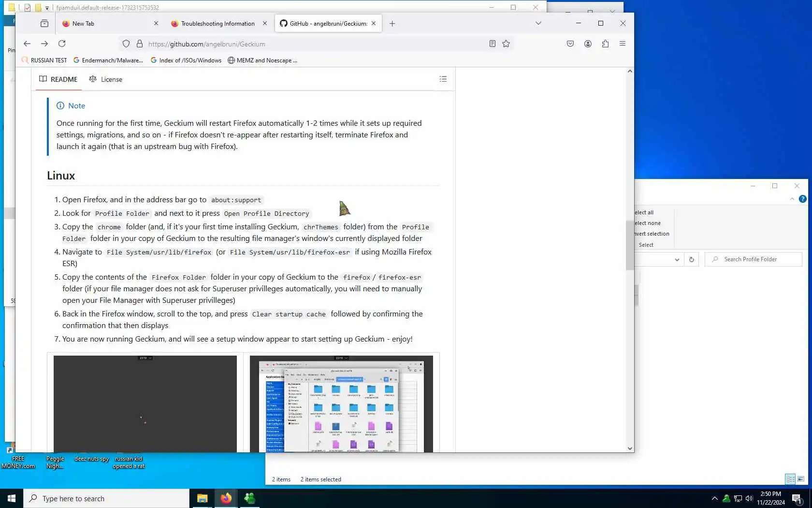This screenshot has height=508, width=812.
Task: Open the License tab
Action: click(x=106, y=79)
